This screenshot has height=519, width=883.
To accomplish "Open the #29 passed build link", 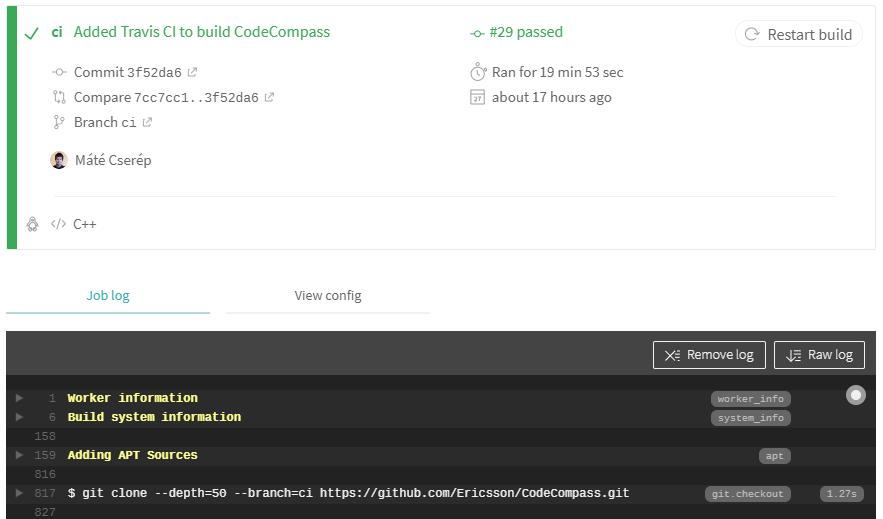I will tap(526, 32).
